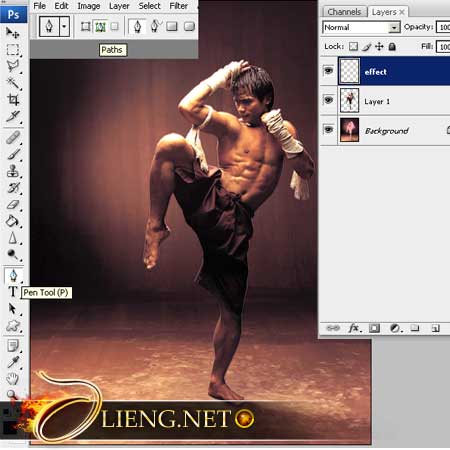
Task: Select the Rectangular Marquee tool
Action: point(13,50)
